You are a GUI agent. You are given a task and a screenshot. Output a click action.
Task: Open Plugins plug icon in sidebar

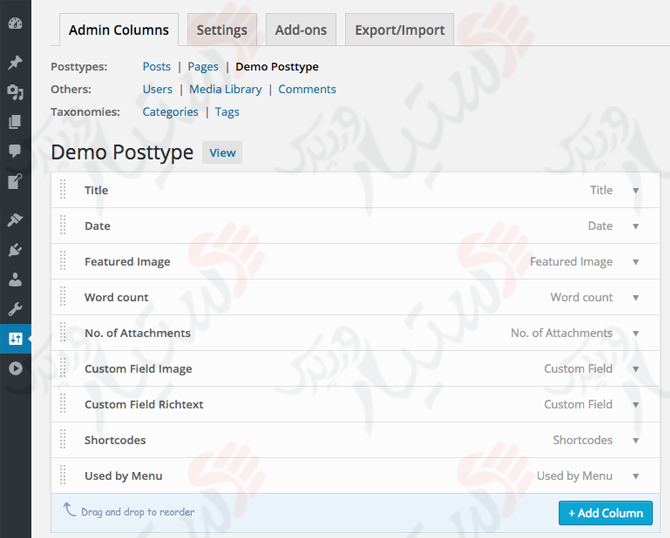click(x=15, y=250)
